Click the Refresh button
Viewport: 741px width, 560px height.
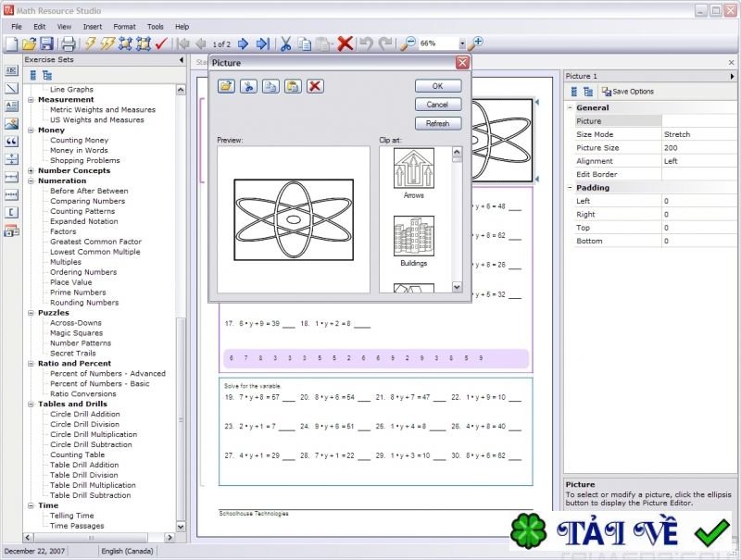tap(437, 123)
